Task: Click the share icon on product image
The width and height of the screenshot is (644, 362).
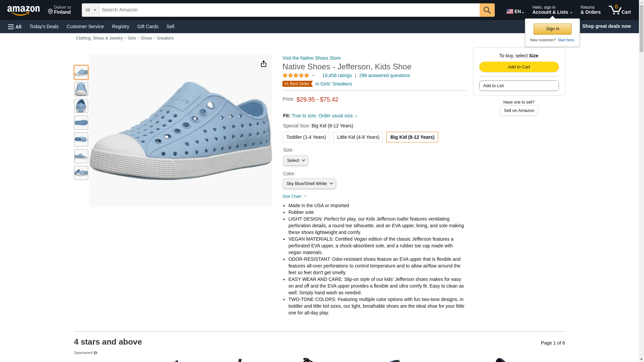Action: (264, 64)
